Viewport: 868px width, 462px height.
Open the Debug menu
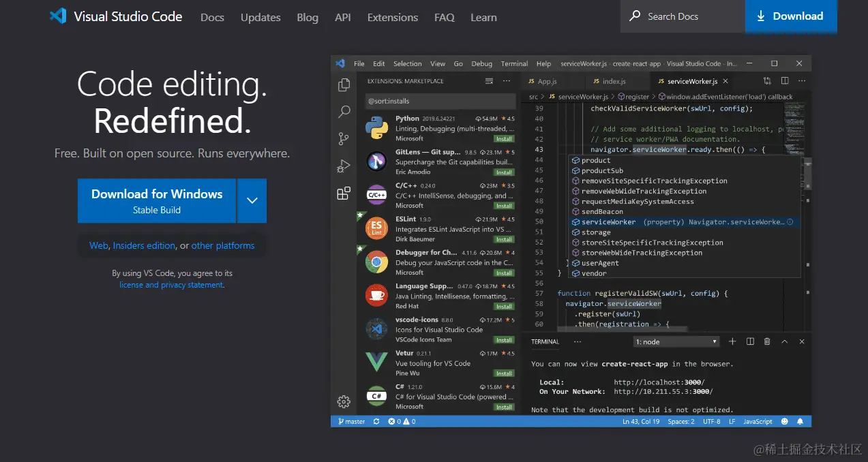(x=481, y=63)
